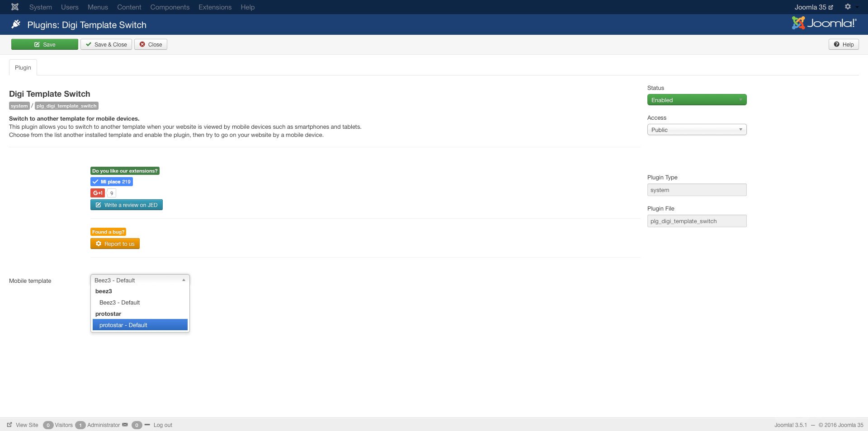Select the Plugin tab
Screen dimensions: 868x431
(x=23, y=68)
